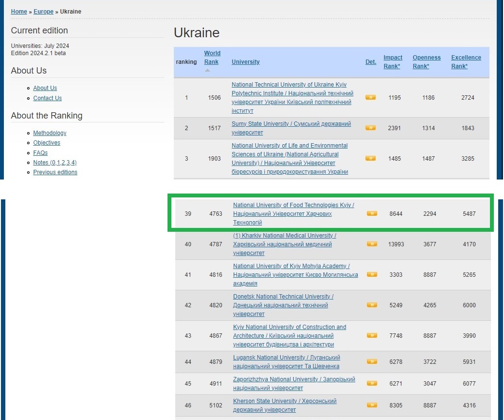Image resolution: width=504 pixels, height=420 pixels.
Task: Sort by Openness Rank column header
Action: click(x=426, y=61)
